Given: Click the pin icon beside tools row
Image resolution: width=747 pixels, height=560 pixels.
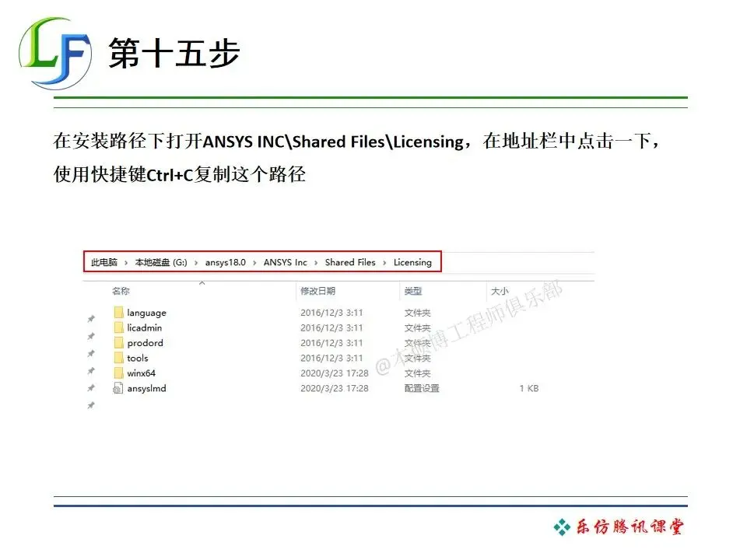Looking at the screenshot, I should coord(91,371).
